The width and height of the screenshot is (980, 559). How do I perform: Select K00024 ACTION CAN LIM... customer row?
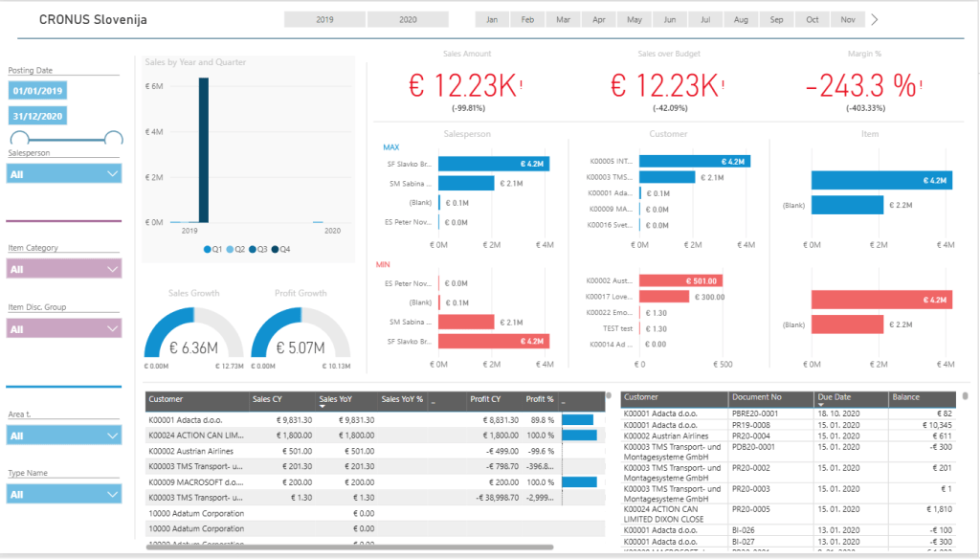coord(196,435)
